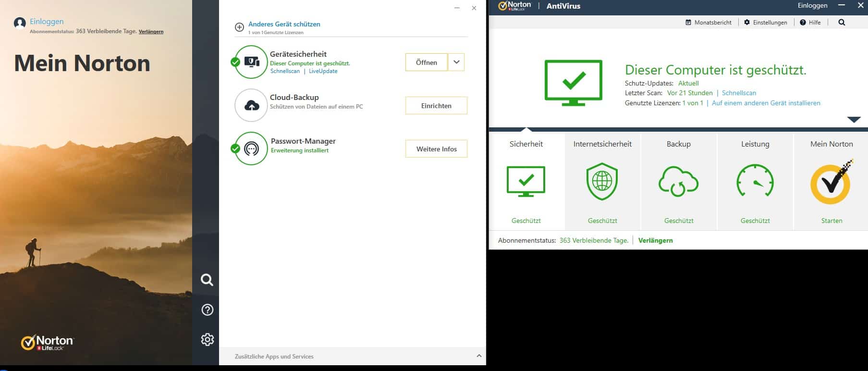Click Dieser Computer ist geschützt headline
This screenshot has width=868, height=371.
(x=715, y=70)
